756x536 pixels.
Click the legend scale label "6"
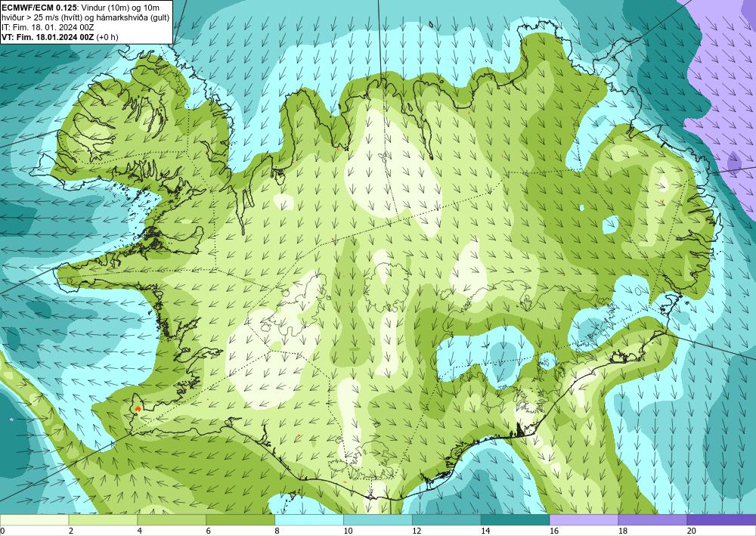pyautogui.click(x=209, y=531)
